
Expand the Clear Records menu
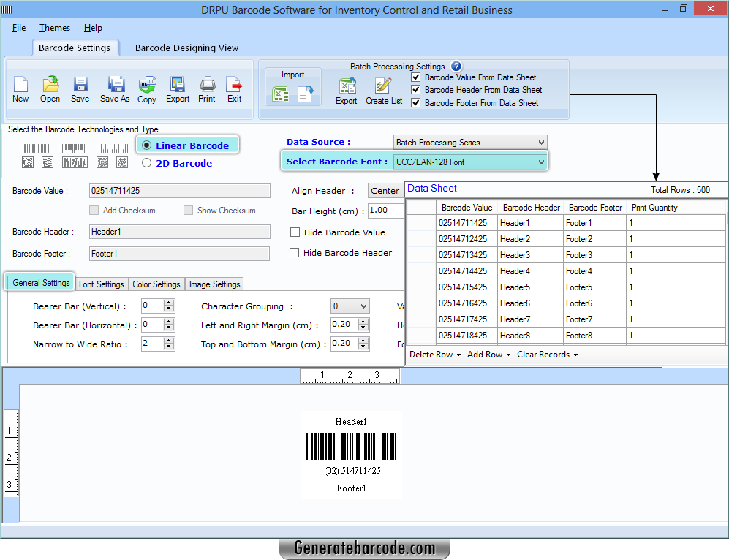click(548, 355)
